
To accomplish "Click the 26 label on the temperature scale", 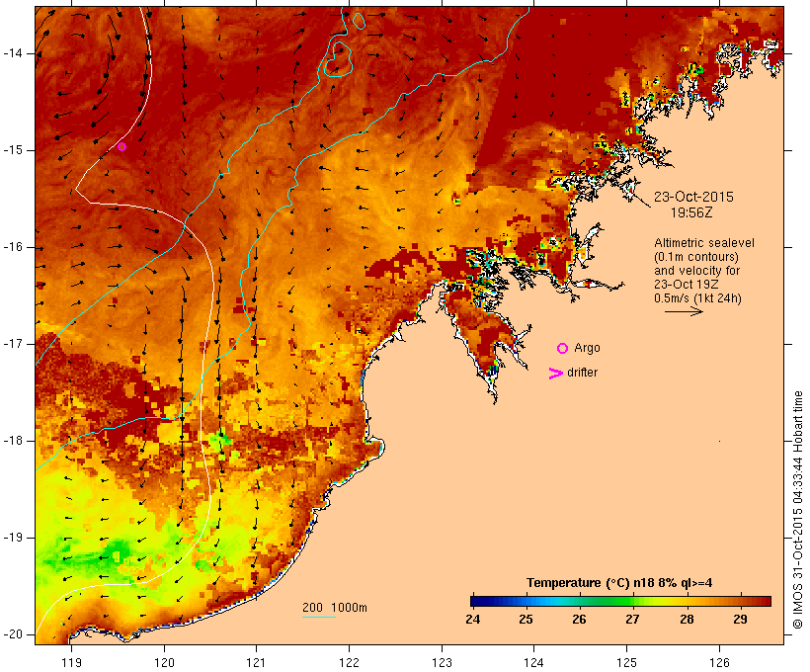I will pos(579,619).
